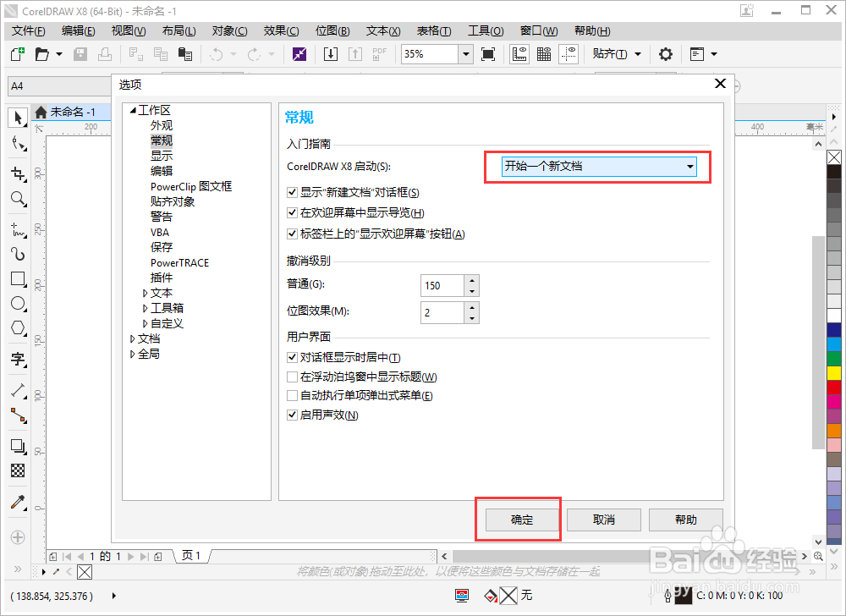Screen dimensions: 846x616
Task: Enable auto-execute single item pop-up menus
Action: [292, 396]
